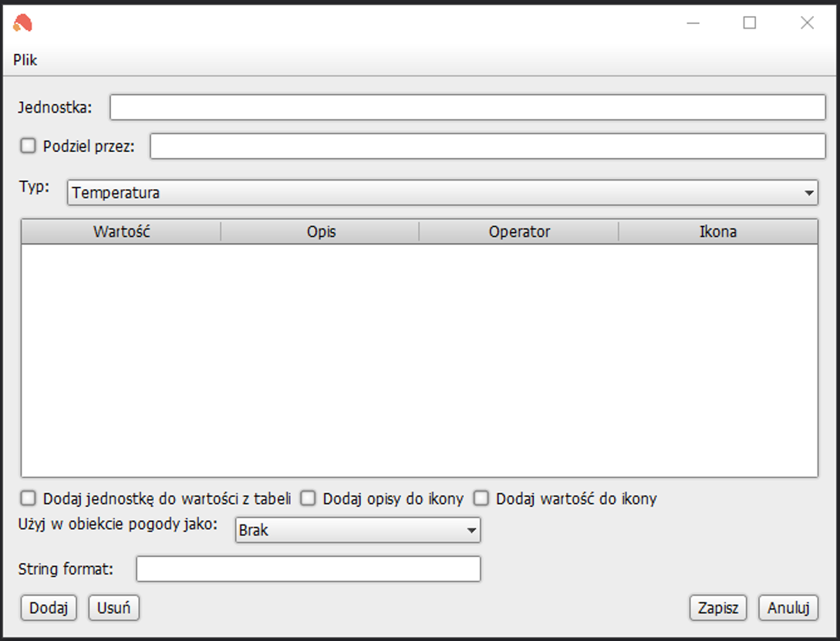Image resolution: width=840 pixels, height=641 pixels.
Task: Save with the Zapisz button
Action: (x=718, y=608)
